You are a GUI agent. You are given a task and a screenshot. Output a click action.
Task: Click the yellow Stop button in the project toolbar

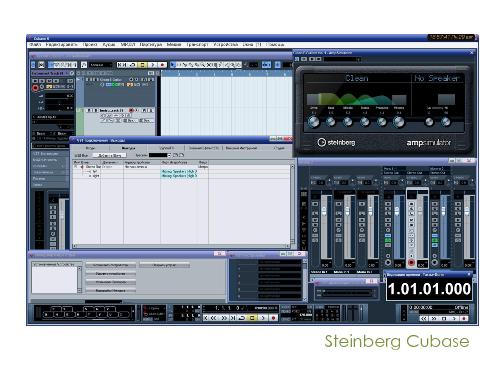point(142,65)
